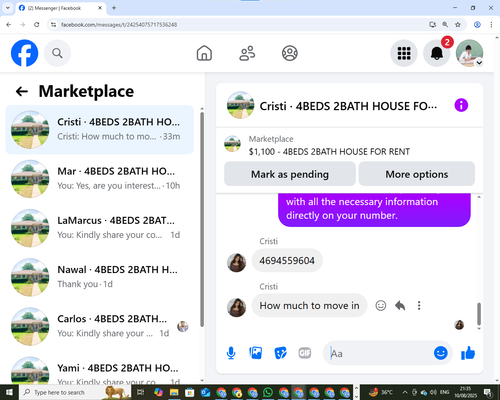Open more options dots for Cristi's message

pyautogui.click(x=419, y=305)
